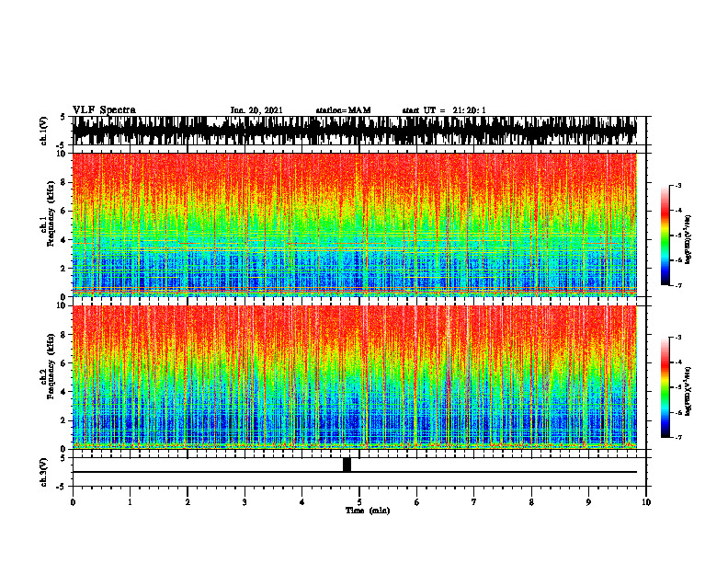The width and height of the screenshot is (728, 563).
Task: Click the time axis tick label '10'
Action: (x=646, y=502)
